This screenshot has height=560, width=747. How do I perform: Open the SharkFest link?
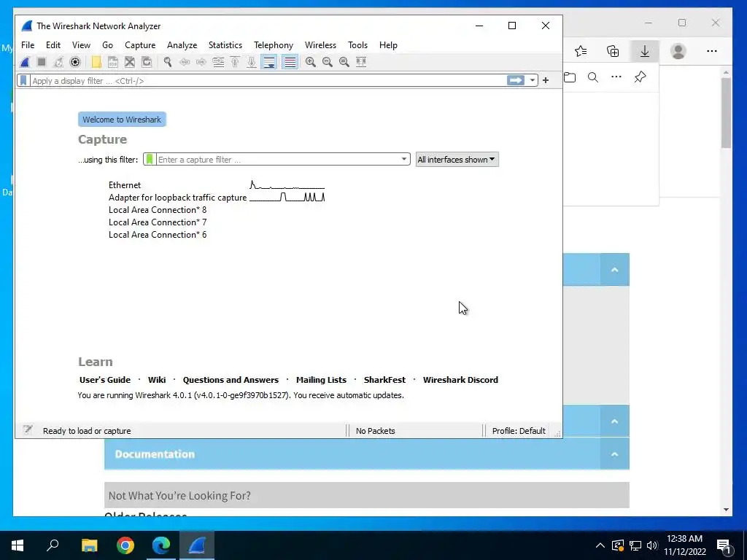point(384,379)
